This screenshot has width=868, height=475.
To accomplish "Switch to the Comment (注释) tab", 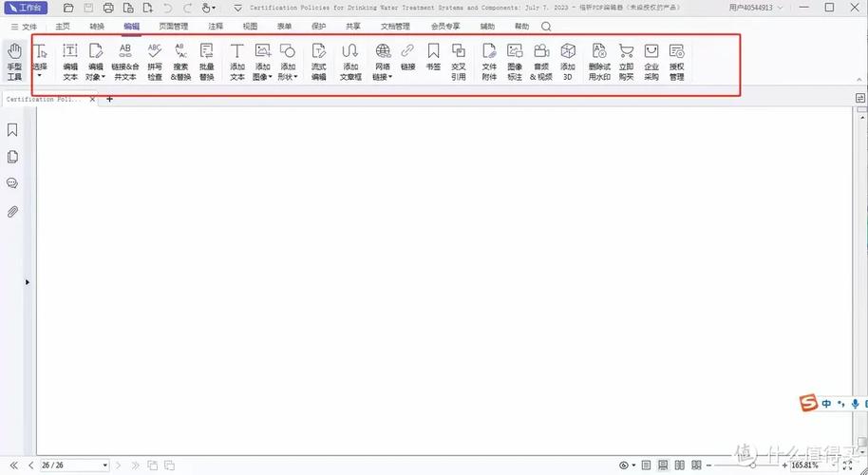I will (x=216, y=27).
